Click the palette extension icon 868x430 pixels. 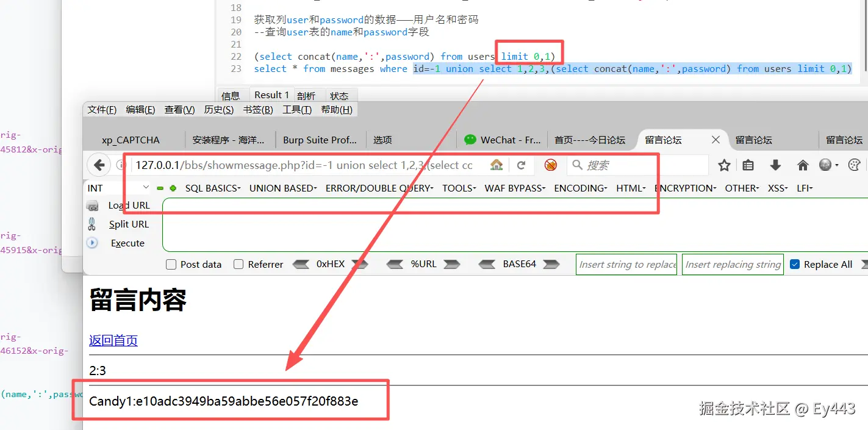[x=855, y=165]
